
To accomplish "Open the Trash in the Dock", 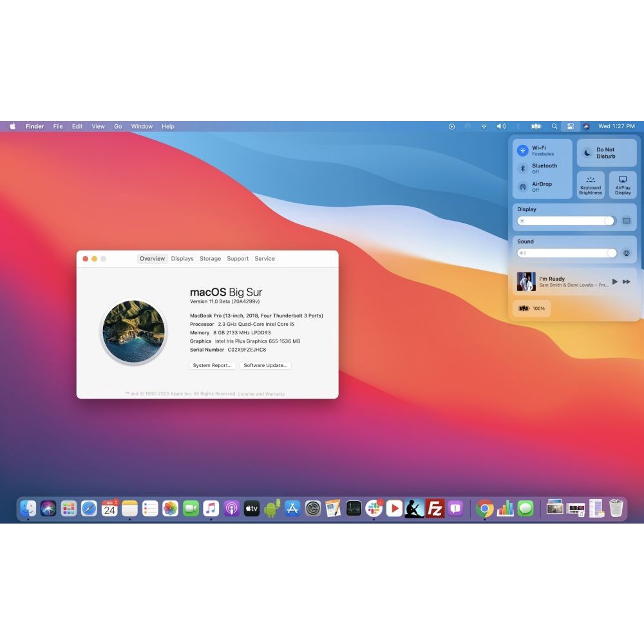I will tap(616, 509).
